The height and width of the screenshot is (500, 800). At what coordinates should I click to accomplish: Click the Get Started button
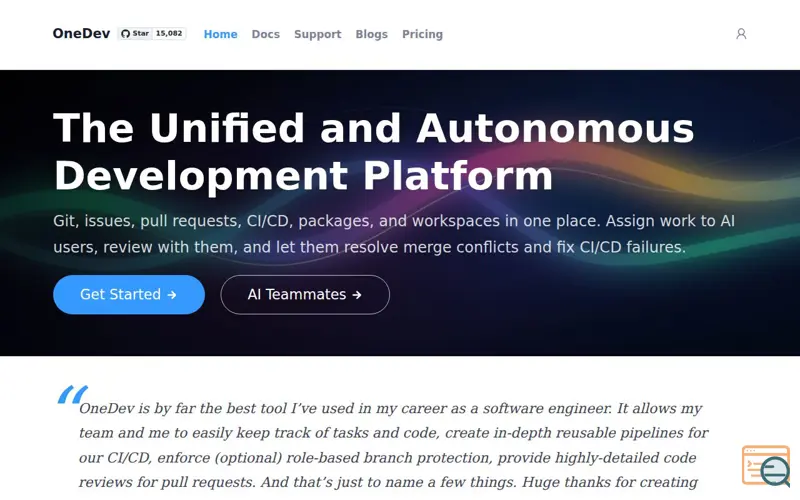click(x=129, y=294)
